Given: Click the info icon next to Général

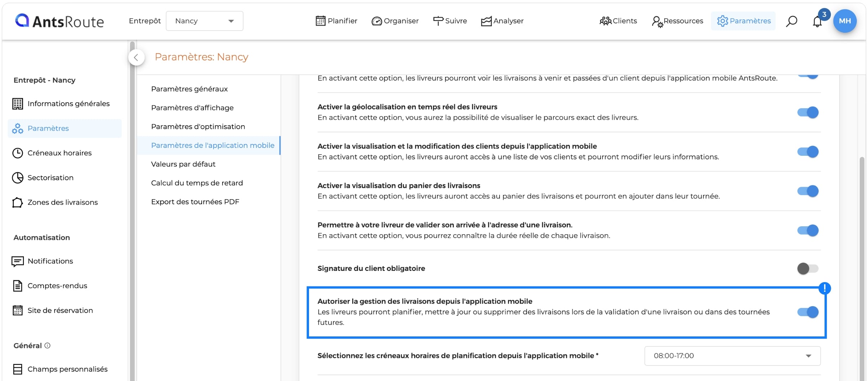Looking at the screenshot, I should [48, 345].
